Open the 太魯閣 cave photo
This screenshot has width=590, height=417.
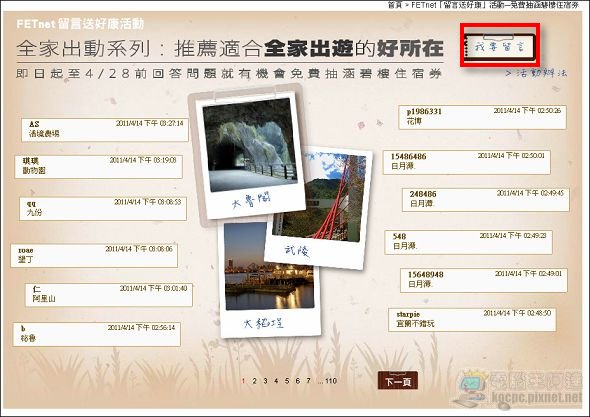point(250,145)
